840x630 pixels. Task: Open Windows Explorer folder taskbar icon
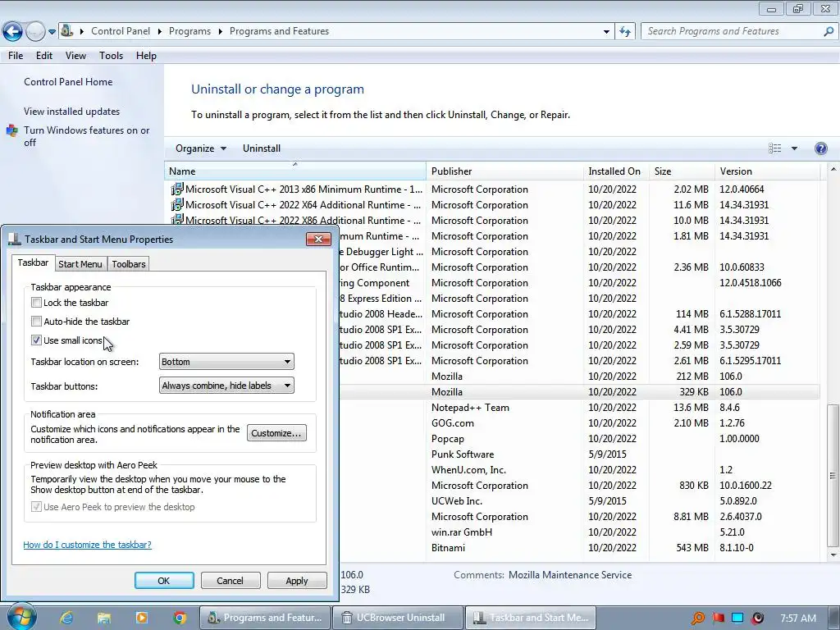point(104,618)
